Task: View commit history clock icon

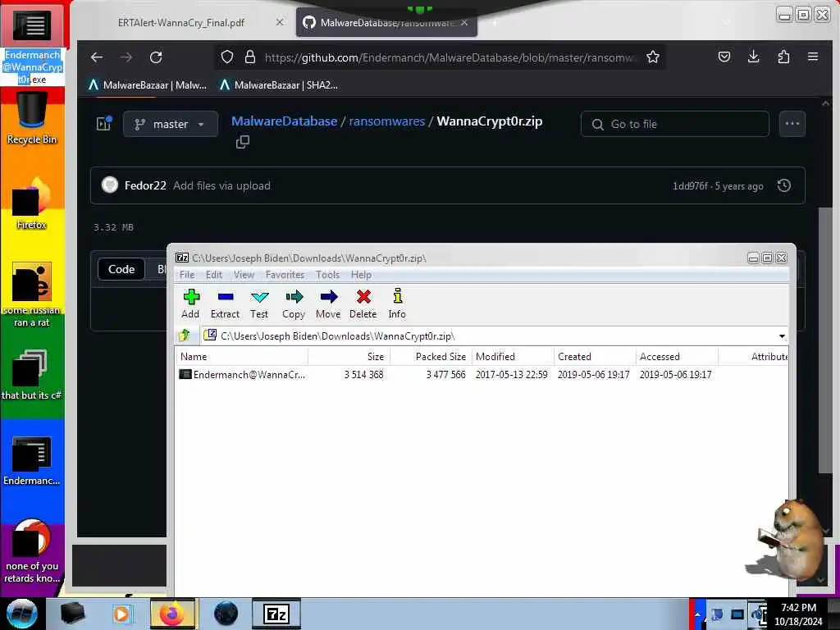Action: click(x=783, y=186)
